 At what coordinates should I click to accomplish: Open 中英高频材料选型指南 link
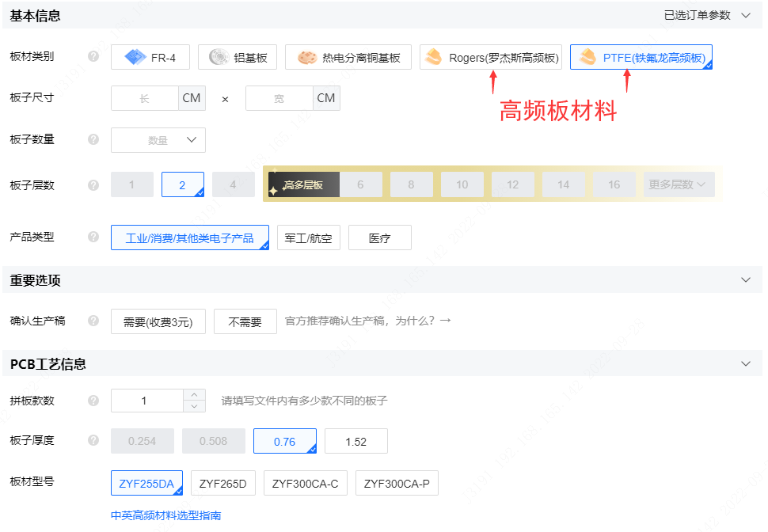pos(166,515)
